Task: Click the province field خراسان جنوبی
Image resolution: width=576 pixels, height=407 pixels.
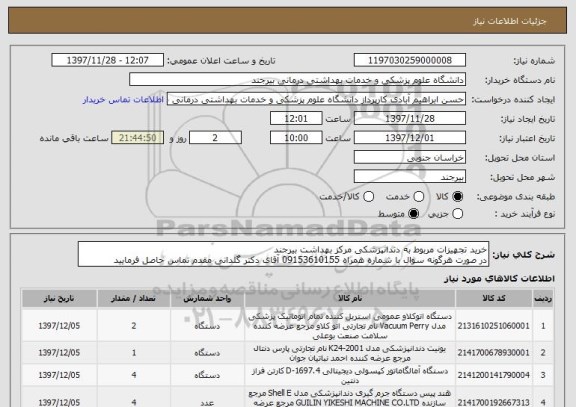Action: coord(410,158)
